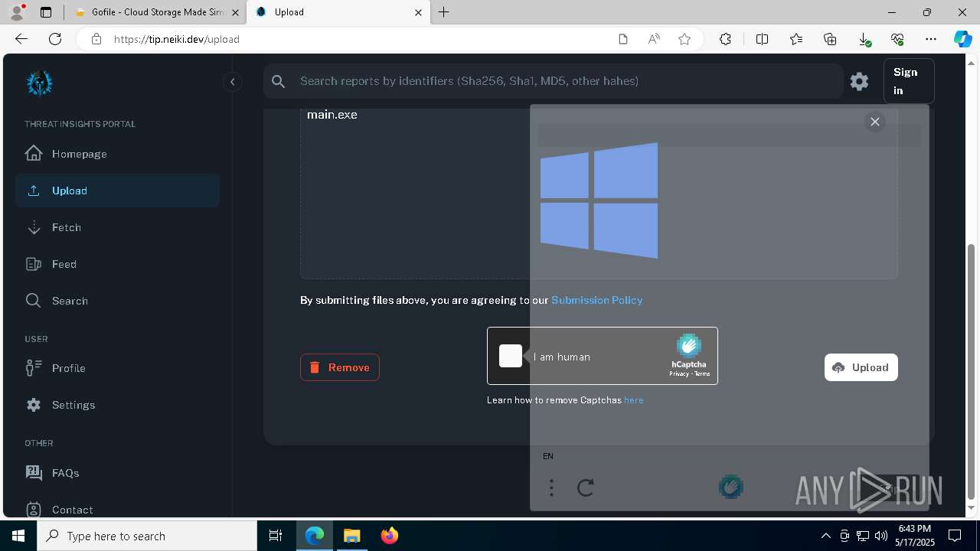Open the Downloads toolbar icon

tap(864, 39)
